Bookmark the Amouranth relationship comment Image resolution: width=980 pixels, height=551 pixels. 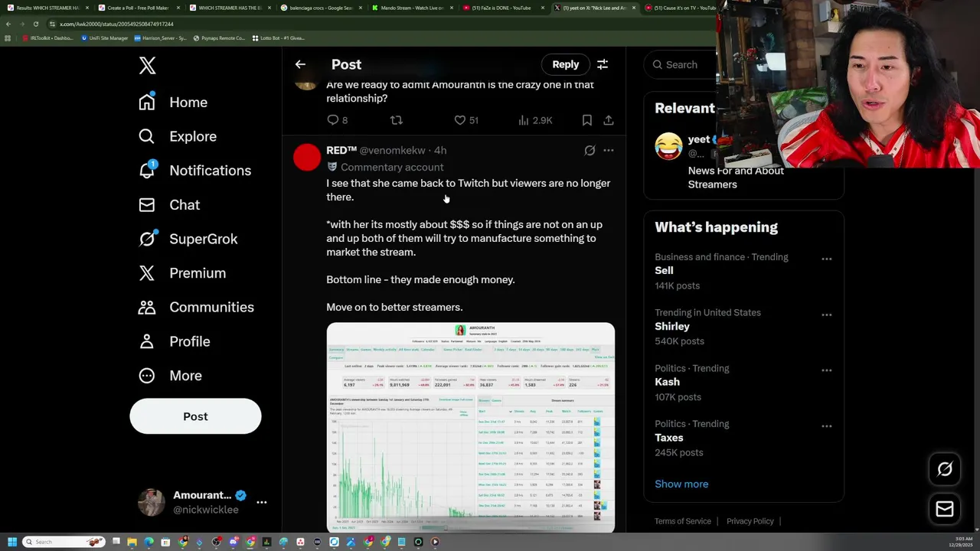click(586, 120)
